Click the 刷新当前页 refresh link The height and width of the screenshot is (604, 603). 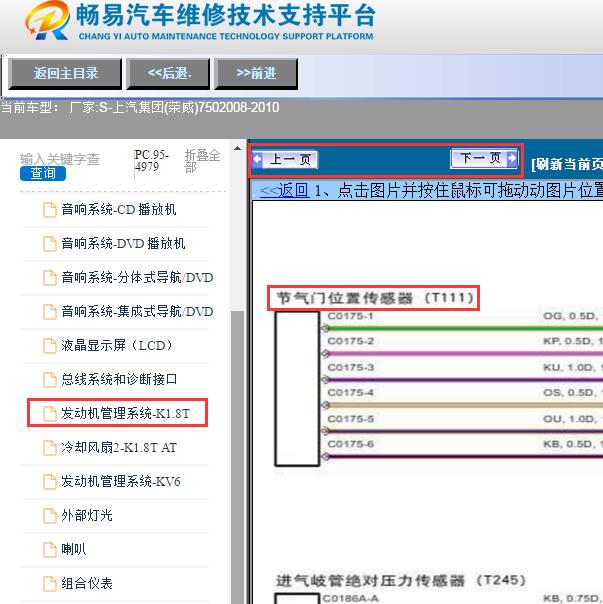pos(567,164)
